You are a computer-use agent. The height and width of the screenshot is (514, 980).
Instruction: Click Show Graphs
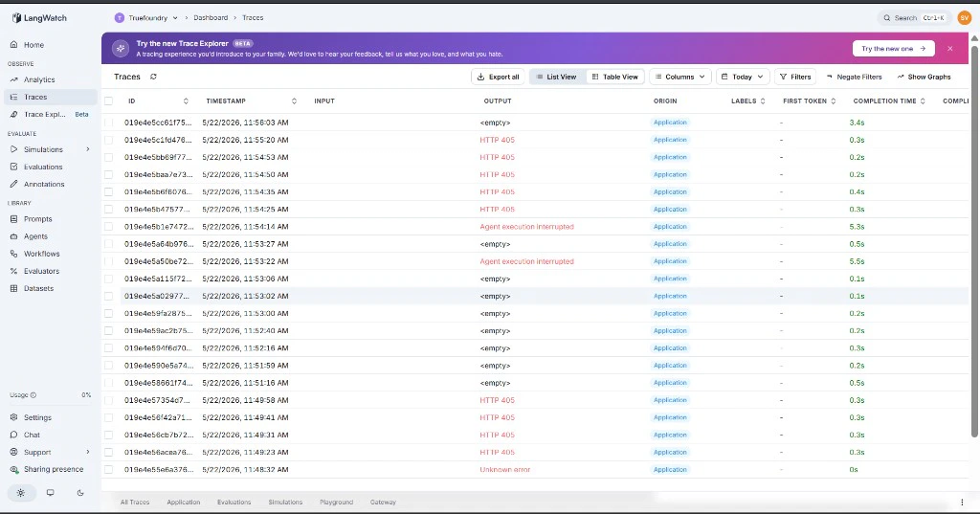(x=924, y=77)
